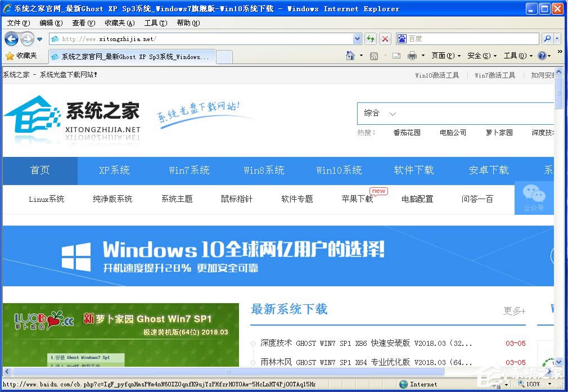The image size is (568, 392).
Task: Click the Baidu icon inside the search box
Action: coord(401,39)
